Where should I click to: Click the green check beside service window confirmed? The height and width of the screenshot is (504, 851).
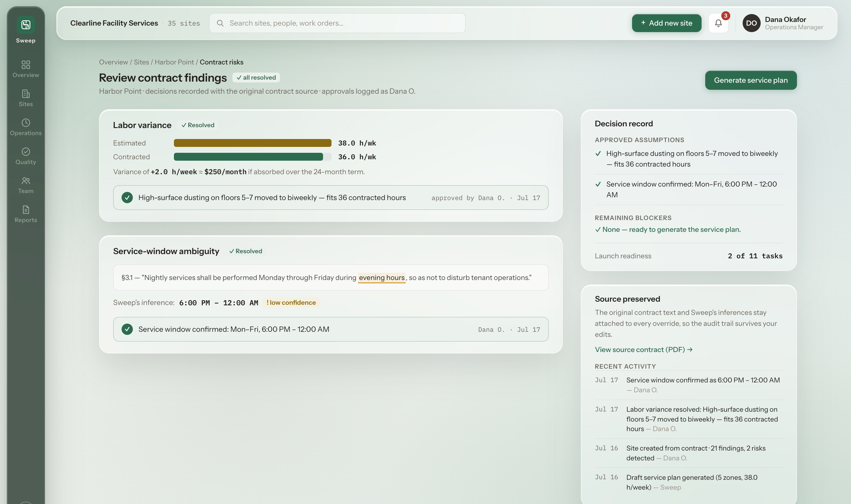click(x=127, y=329)
